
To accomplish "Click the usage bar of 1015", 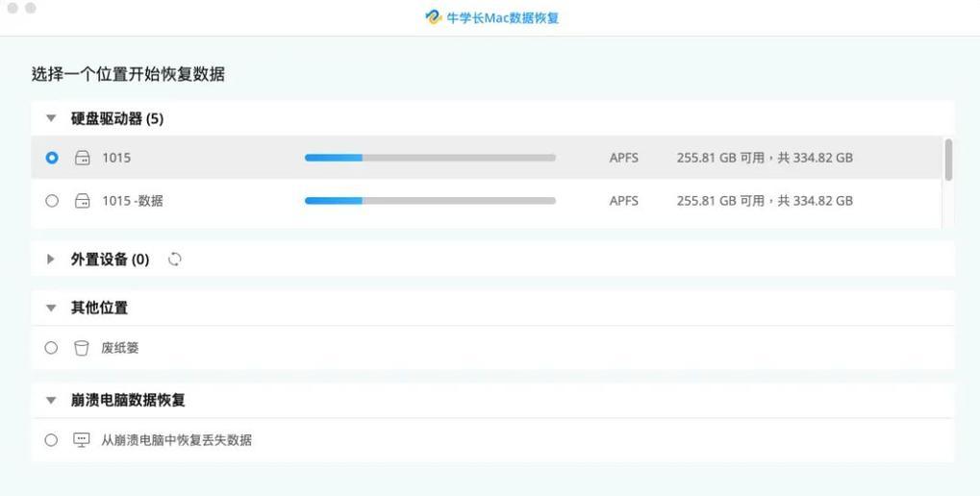I will (430, 158).
